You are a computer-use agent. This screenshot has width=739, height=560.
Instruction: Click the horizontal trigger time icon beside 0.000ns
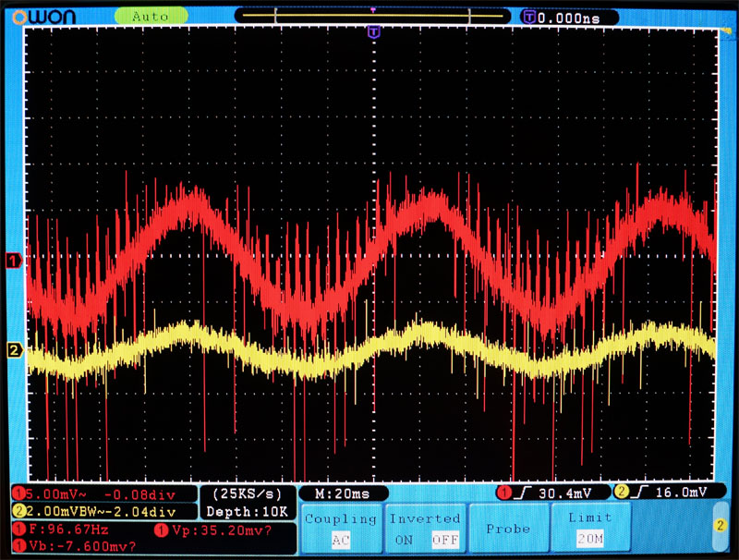coord(528,17)
